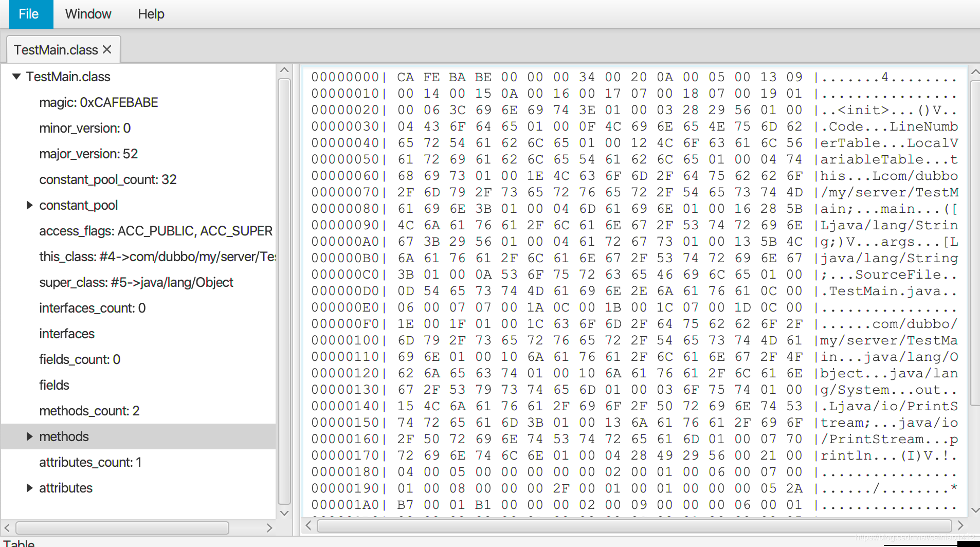Click the ASCII text '.Code...LineNumb'
Image resolution: width=980 pixels, height=547 pixels.
click(x=889, y=126)
